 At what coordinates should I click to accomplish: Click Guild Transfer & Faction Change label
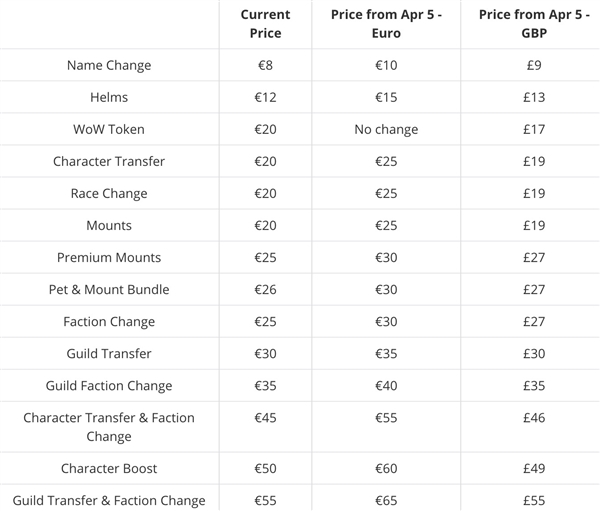(109, 500)
